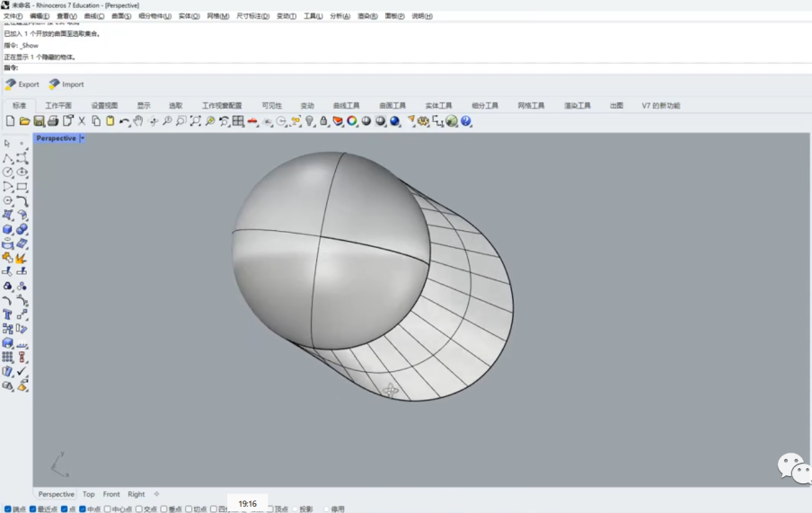
Task: Enable the 交点 object snap checkbox
Action: click(x=139, y=509)
